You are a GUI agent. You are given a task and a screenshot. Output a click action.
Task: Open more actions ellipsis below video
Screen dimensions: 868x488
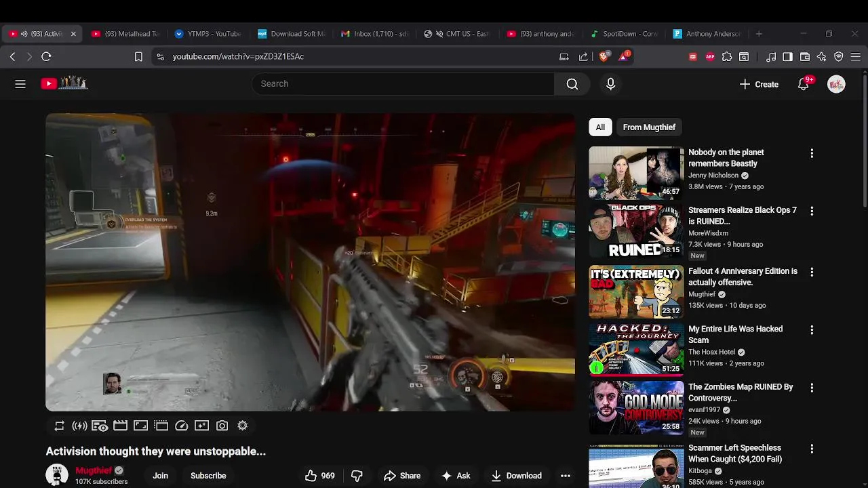coord(566,476)
